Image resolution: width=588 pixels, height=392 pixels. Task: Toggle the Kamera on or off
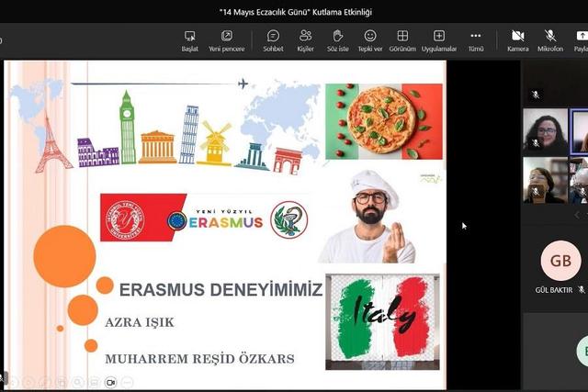coord(518,40)
